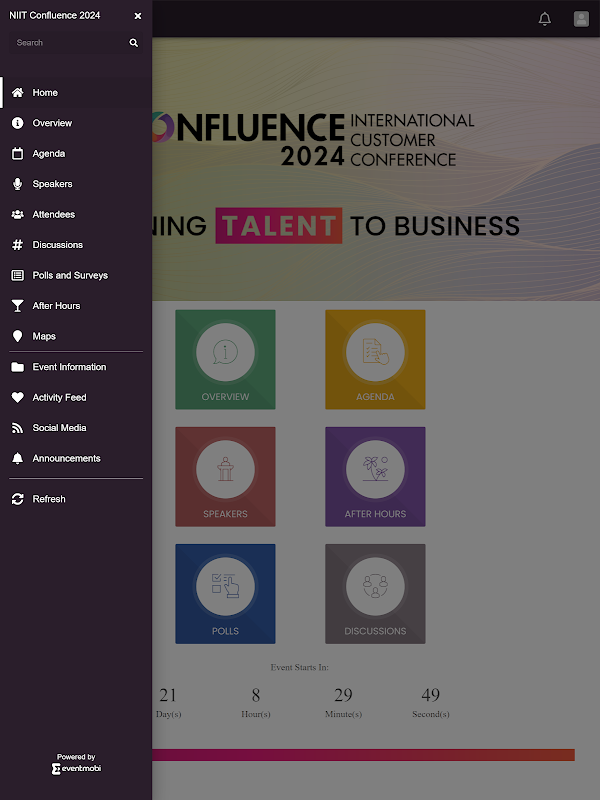Open the red SPEAKERS tile
Image resolution: width=600 pixels, height=800 pixels.
[x=226, y=477]
